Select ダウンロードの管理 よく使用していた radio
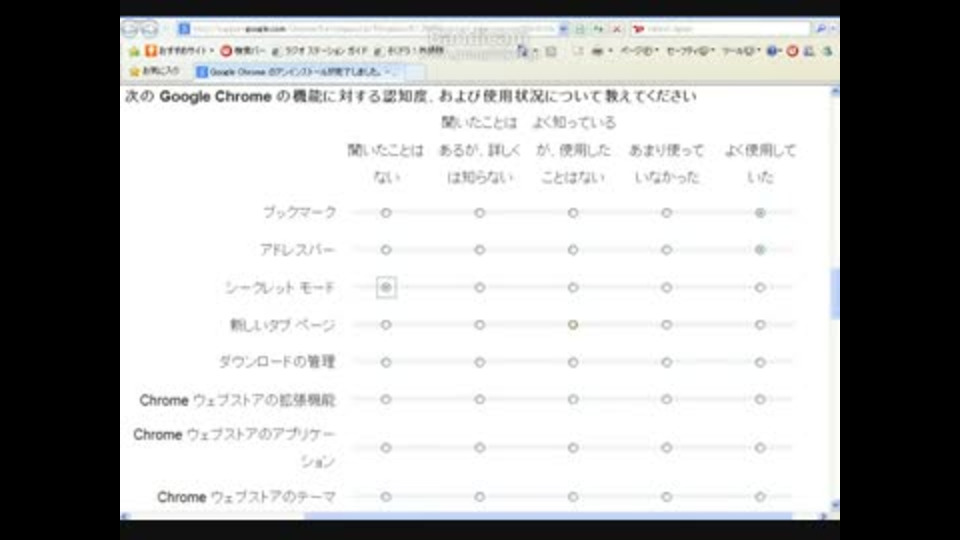This screenshot has height=540, width=960. point(760,362)
